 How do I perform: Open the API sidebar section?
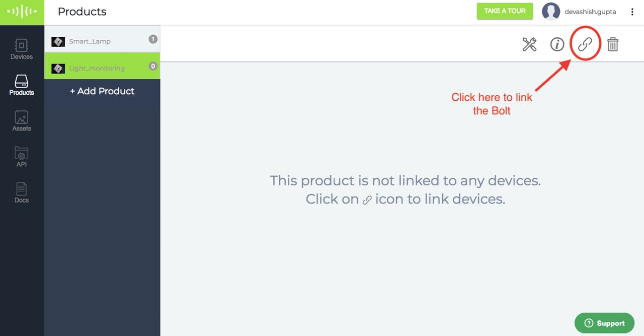(22, 157)
